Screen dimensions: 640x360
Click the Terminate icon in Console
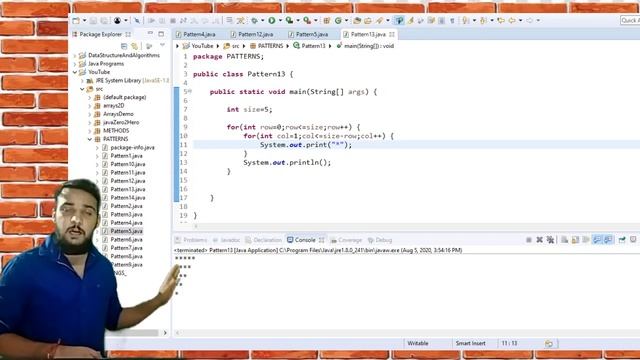(x=529, y=240)
